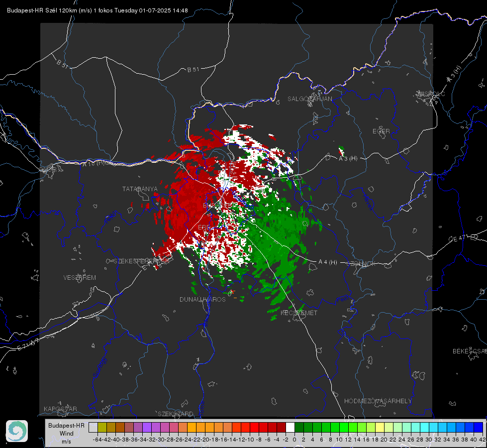Choose the bright green swatch between 10 and 12
Image resolution: width=487 pixels, height=448 pixels.
point(344,428)
